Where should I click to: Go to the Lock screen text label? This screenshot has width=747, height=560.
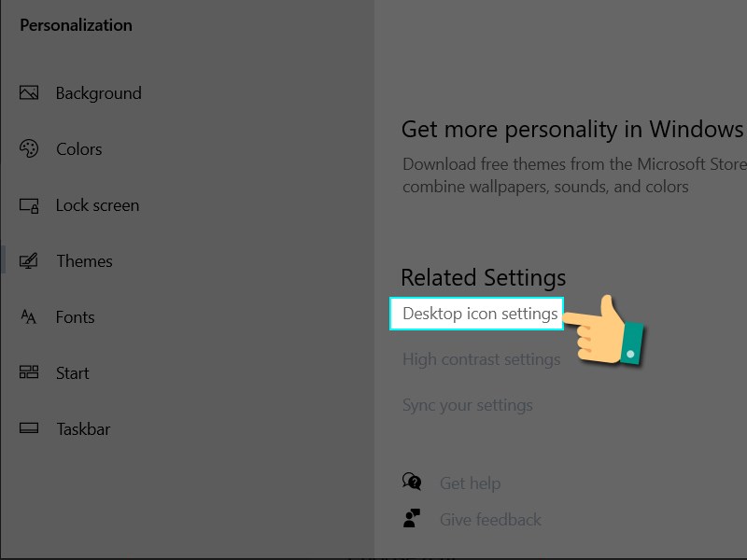[97, 205]
